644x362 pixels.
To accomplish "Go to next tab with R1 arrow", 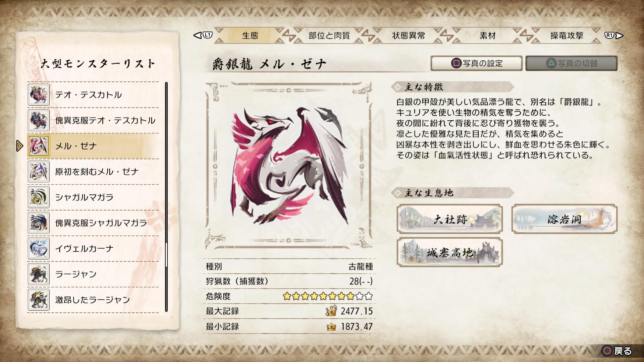I will pos(614,35).
